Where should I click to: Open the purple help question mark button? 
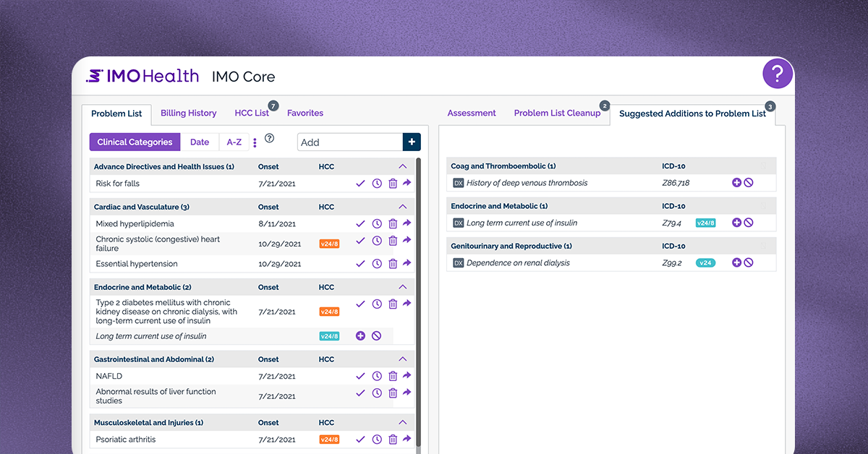pos(778,74)
